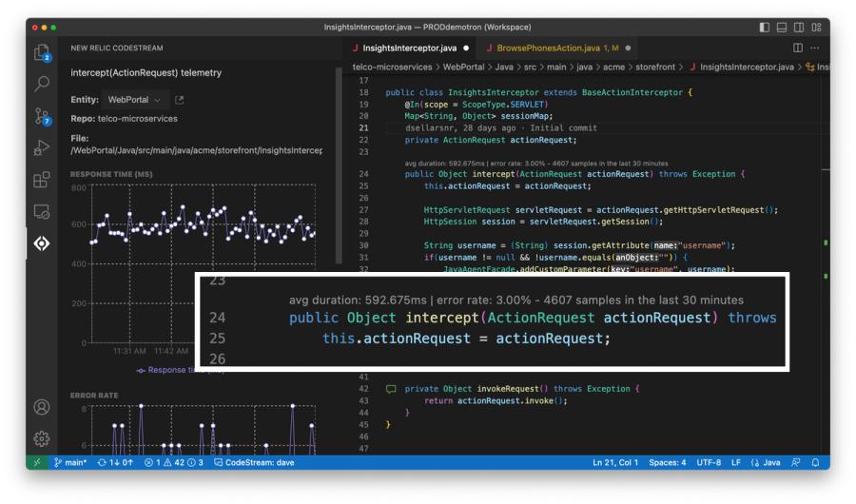Open the Run and Debug view
The image size is (856, 504).
tap(42, 147)
